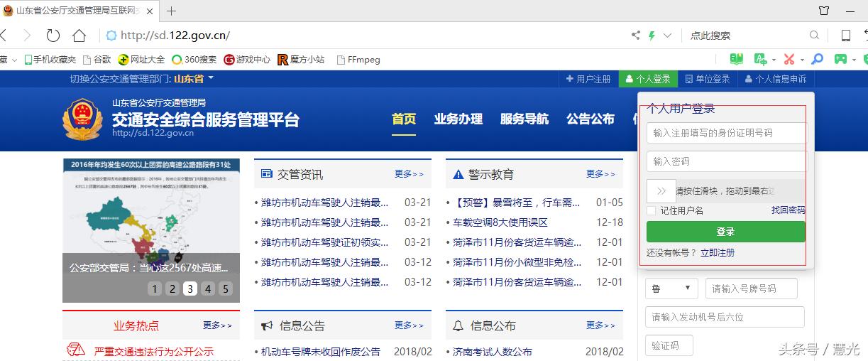The image size is (868, 361).
Task: Click 更多 next to 信息公布
Action: click(600, 325)
